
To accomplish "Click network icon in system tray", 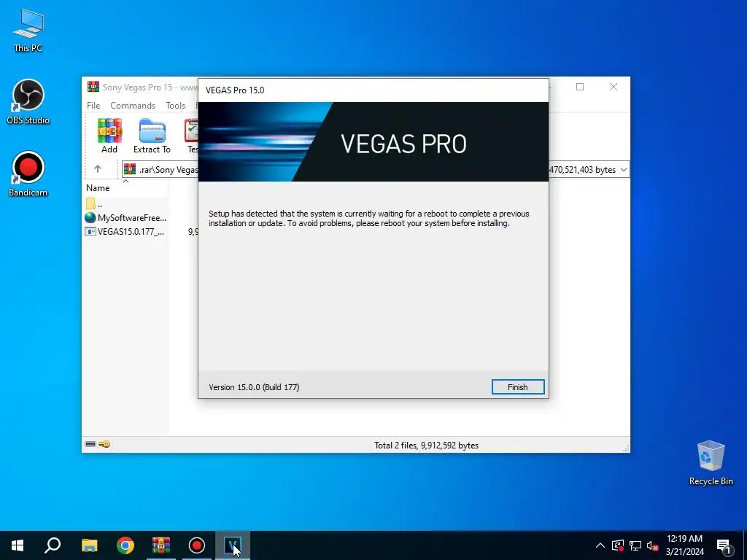I will tap(635, 545).
